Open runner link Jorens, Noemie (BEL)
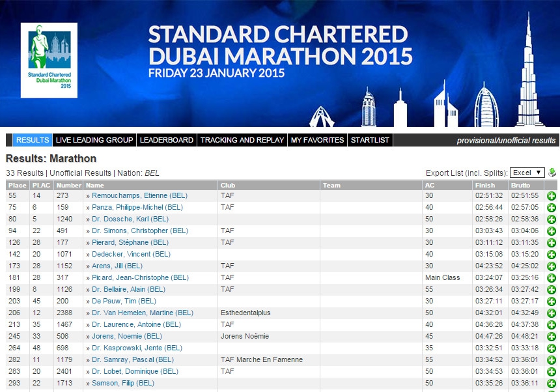Screen dimensions: 560x392 coord(127,337)
